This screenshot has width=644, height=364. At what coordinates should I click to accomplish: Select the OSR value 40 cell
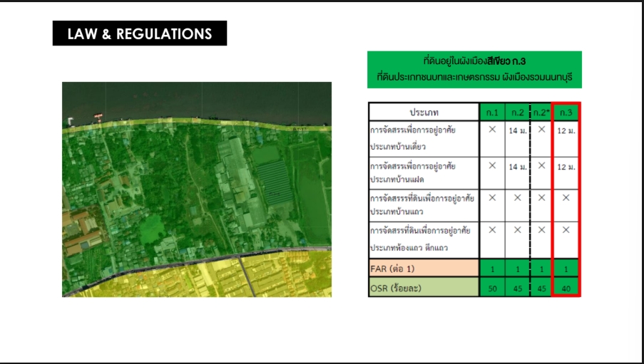point(566,288)
